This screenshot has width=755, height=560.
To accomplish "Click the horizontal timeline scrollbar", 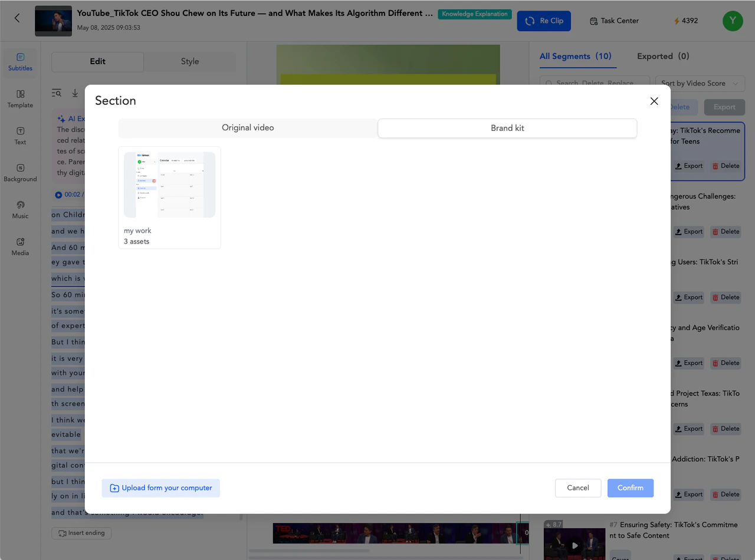I will pos(310,551).
